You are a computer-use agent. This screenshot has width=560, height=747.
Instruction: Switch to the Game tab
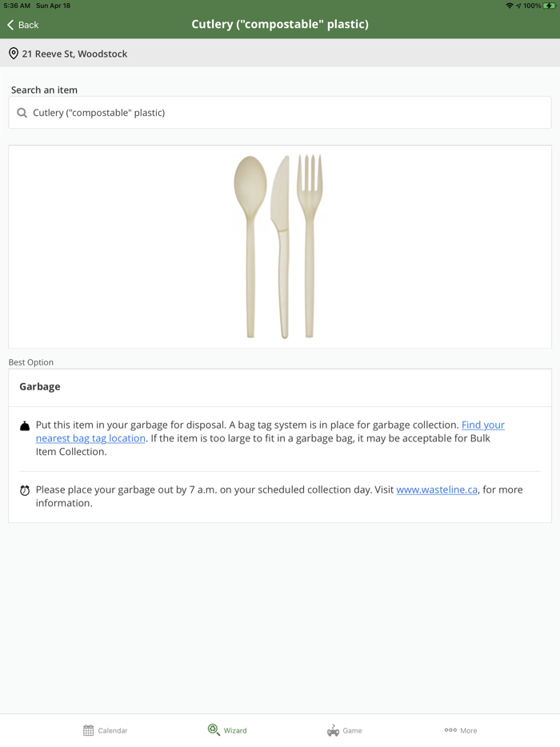coord(345,730)
